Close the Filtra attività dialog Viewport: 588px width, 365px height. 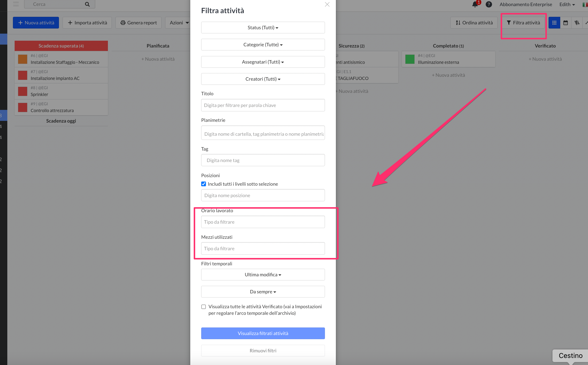327,4
